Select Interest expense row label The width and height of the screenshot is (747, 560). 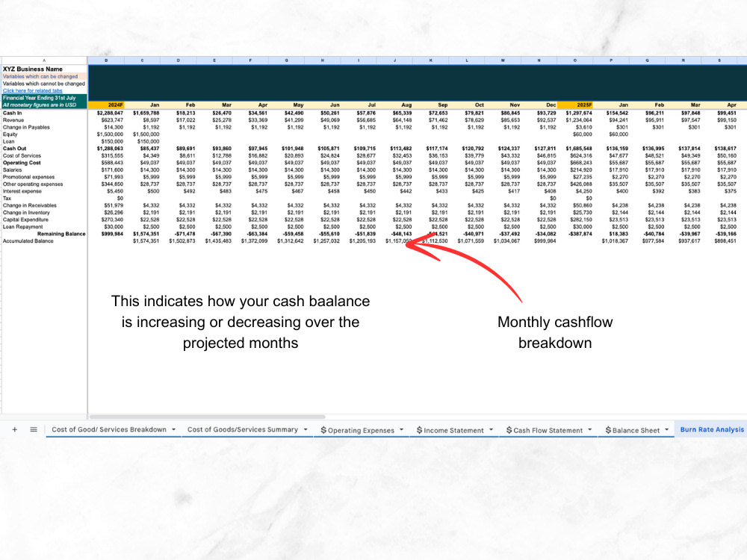(x=22, y=191)
